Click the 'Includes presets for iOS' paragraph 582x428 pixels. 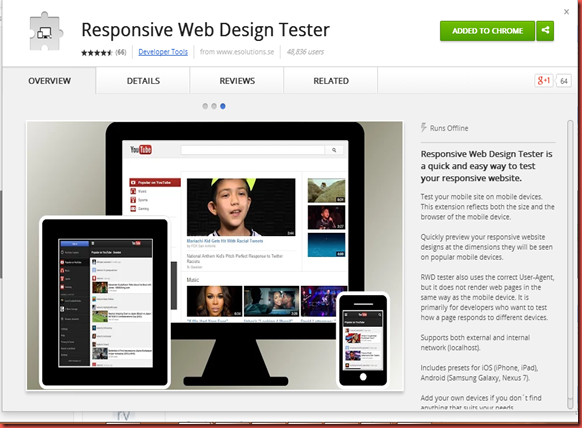tap(479, 373)
